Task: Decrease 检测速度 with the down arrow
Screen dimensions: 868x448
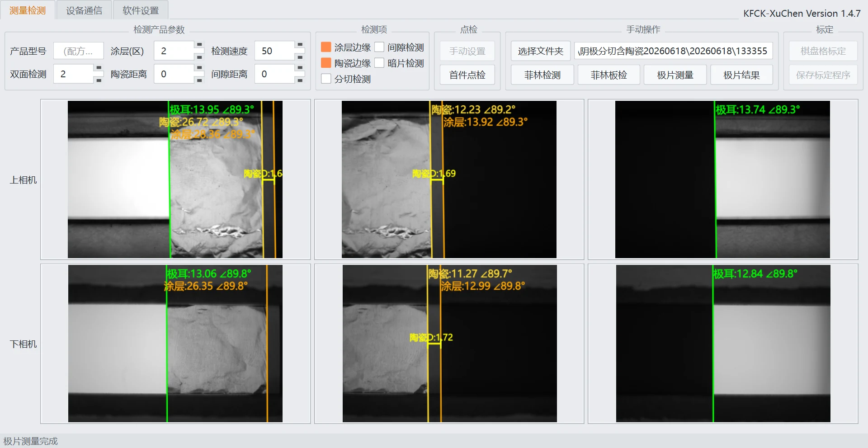Action: tap(300, 57)
